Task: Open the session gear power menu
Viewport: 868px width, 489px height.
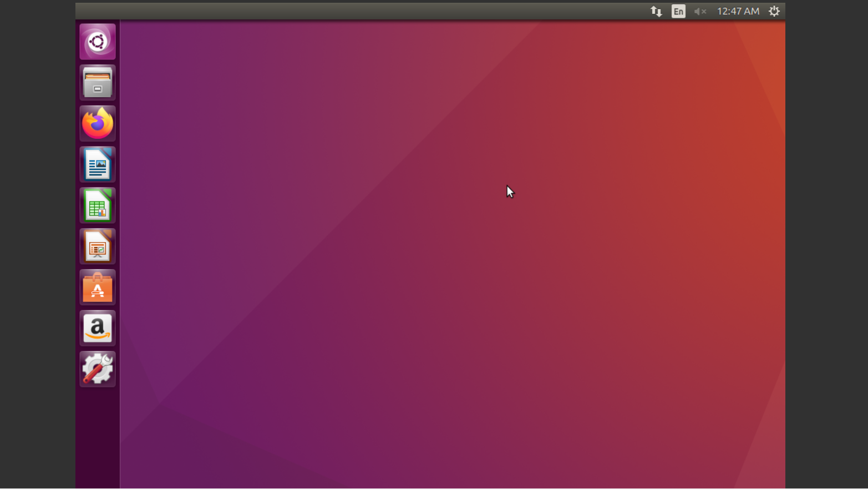Action: 774,11
